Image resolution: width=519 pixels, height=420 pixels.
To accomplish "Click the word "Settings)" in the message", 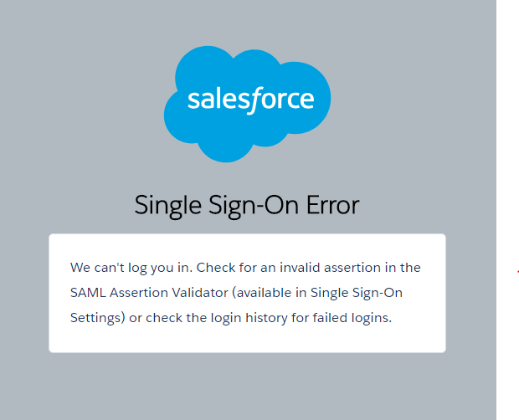I will pyautogui.click(x=97, y=318).
